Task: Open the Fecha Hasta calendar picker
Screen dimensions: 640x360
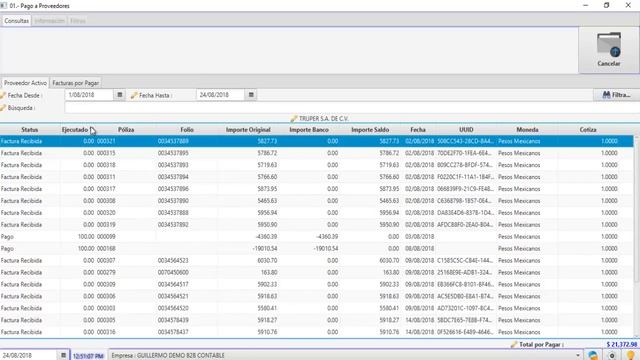Action: pos(251,95)
